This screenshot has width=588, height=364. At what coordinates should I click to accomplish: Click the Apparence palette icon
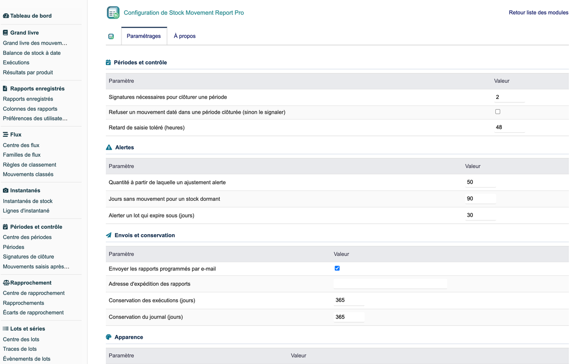[x=109, y=337]
